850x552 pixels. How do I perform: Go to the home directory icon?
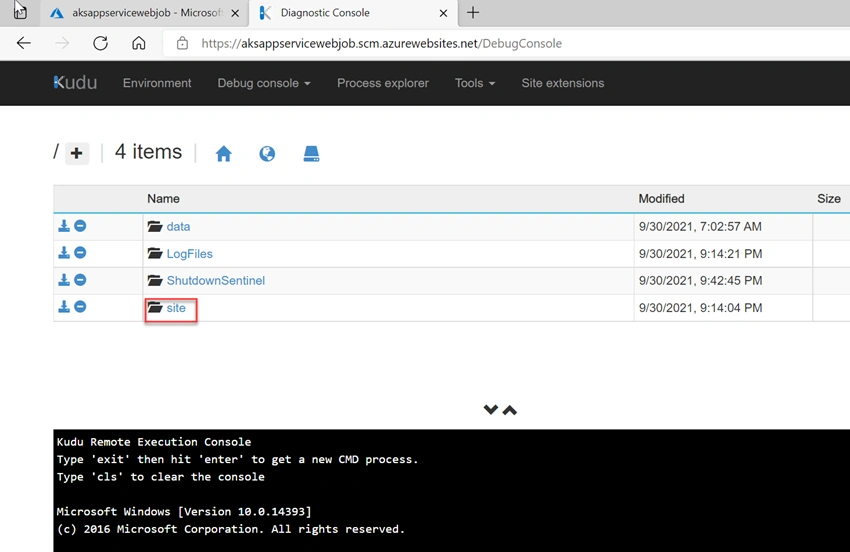[223, 154]
